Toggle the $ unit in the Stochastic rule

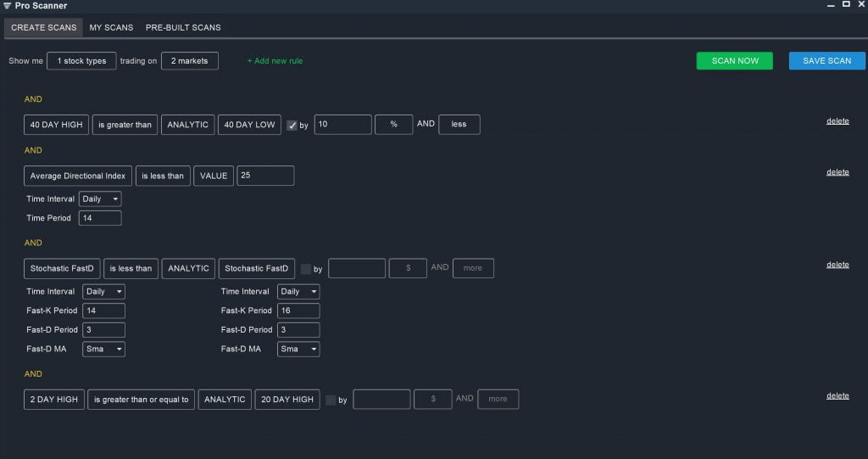(x=408, y=268)
